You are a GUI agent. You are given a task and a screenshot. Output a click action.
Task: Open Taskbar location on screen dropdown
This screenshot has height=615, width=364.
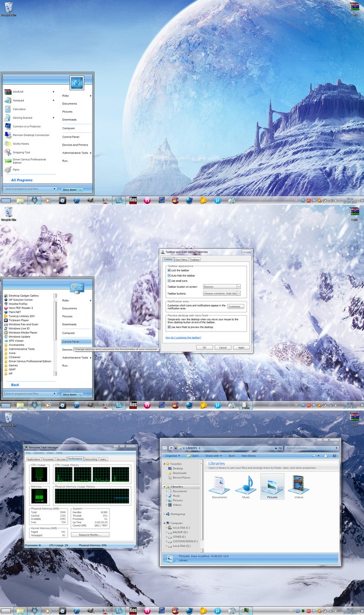point(222,287)
